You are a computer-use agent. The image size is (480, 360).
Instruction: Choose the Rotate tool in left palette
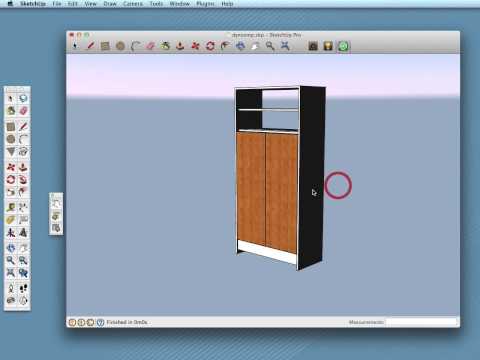(11, 180)
